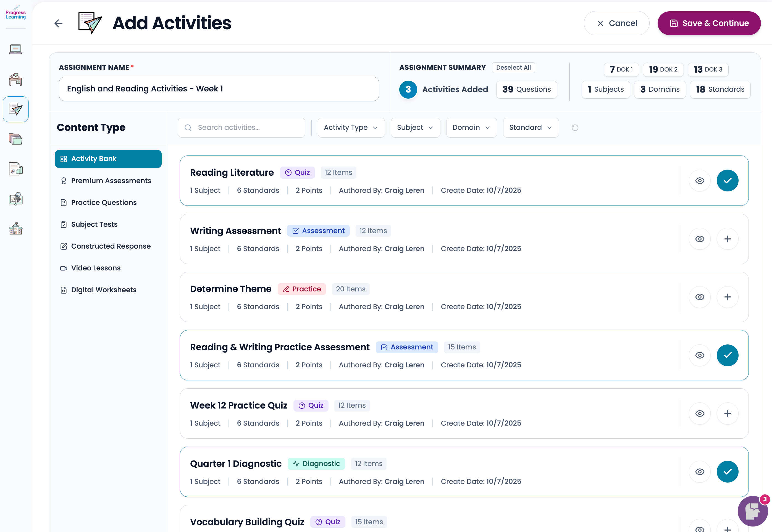Open the reports document icon in sidebar
Screen dimensions: 772x532
coord(15,169)
